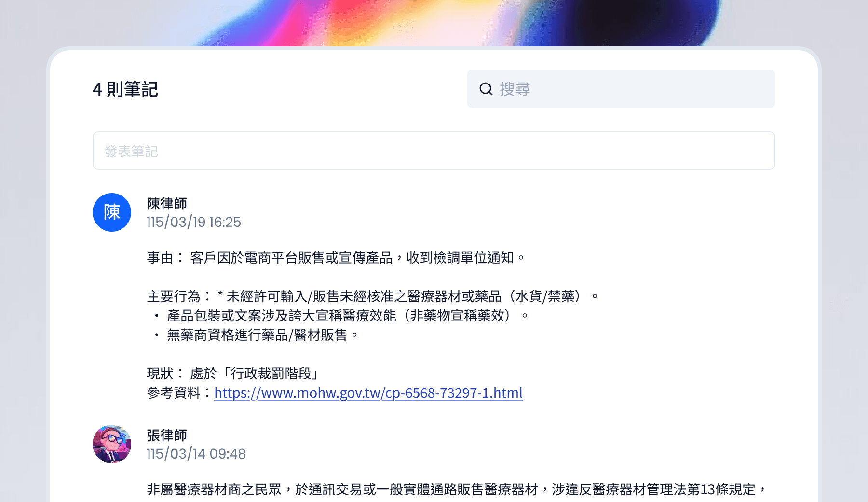Click the 搜尋 placeholder text
This screenshot has height=502, width=868.
coord(515,89)
